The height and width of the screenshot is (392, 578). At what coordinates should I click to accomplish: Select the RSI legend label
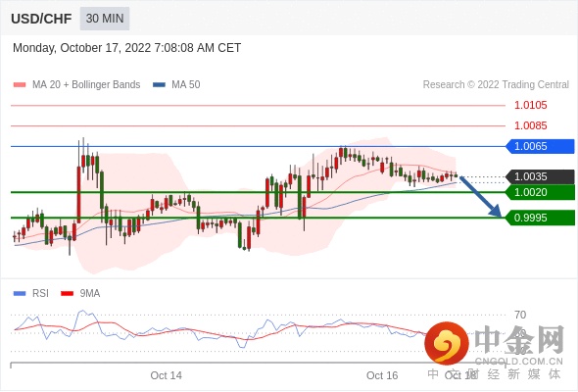[x=40, y=294]
